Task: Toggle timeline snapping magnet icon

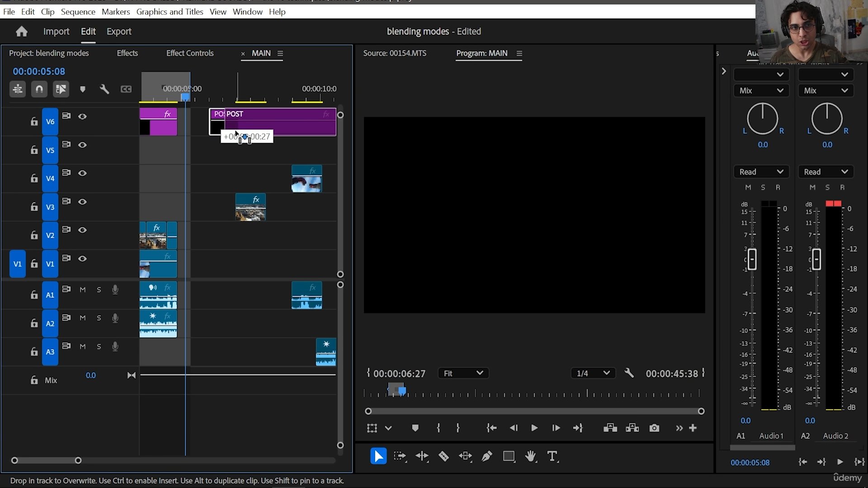Action: [39, 89]
